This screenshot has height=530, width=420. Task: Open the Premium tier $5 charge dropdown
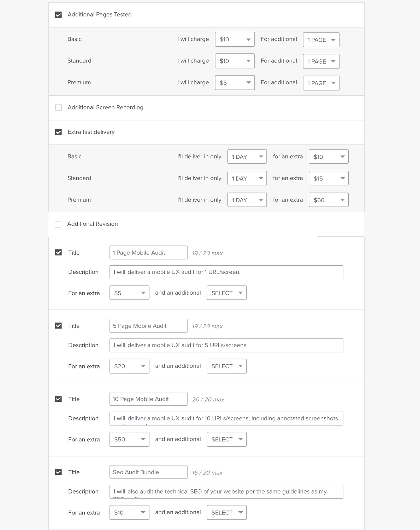tap(235, 82)
